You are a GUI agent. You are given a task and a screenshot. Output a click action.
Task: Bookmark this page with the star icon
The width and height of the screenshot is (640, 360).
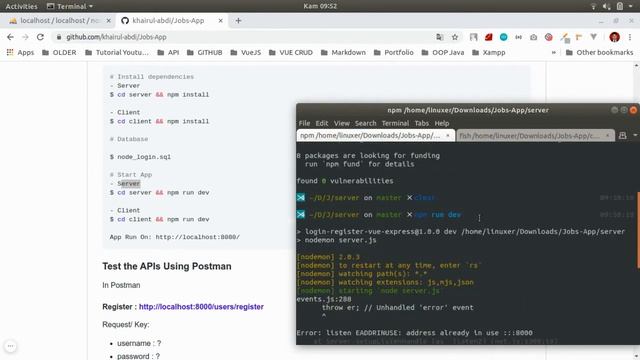(455, 37)
